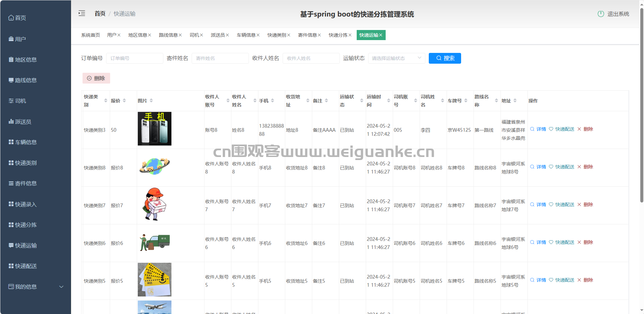Viewport: 644px width, 314px height.
Task: Open the 运输状态 dropdown
Action: click(x=396, y=58)
